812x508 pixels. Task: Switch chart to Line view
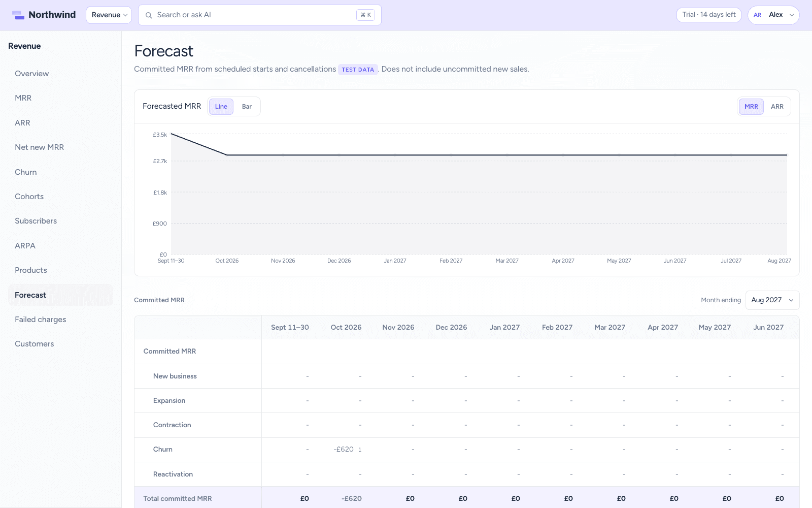click(221, 107)
